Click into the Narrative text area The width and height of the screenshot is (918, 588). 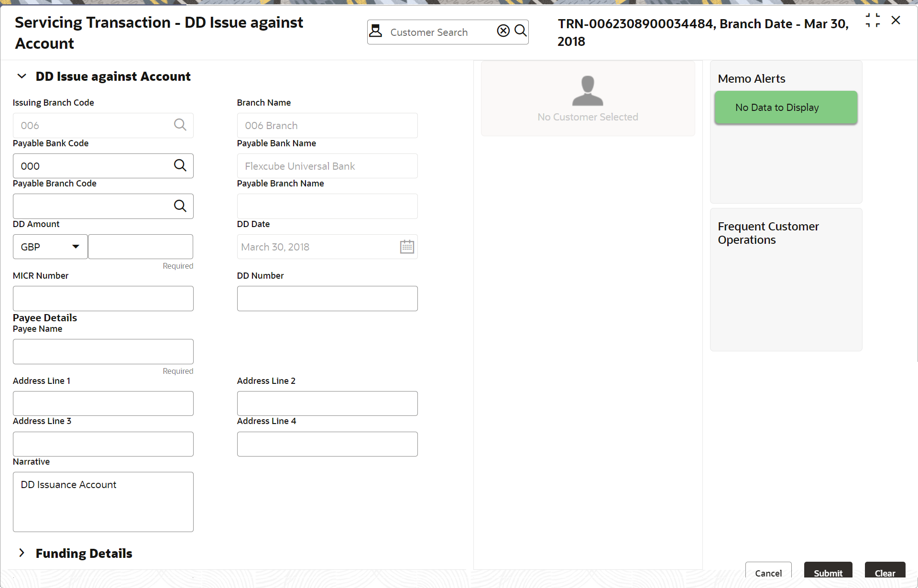pos(103,502)
